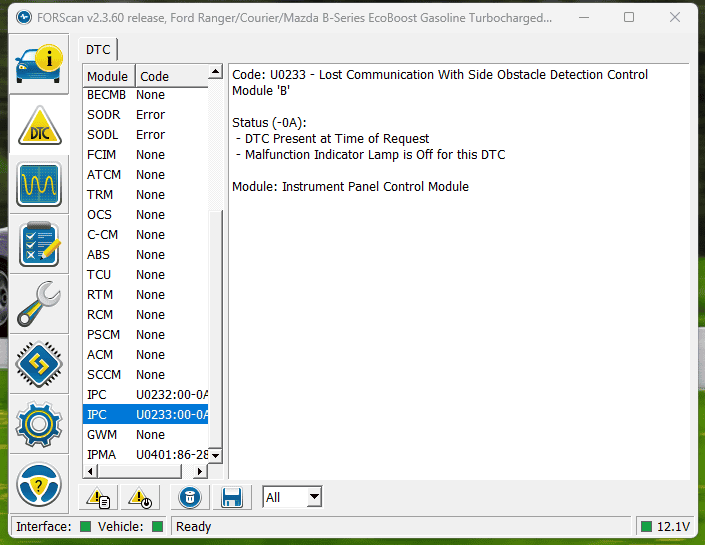This screenshot has width=705, height=545.
Task: Click the 'Code: U0233' description line
Action: coord(440,83)
